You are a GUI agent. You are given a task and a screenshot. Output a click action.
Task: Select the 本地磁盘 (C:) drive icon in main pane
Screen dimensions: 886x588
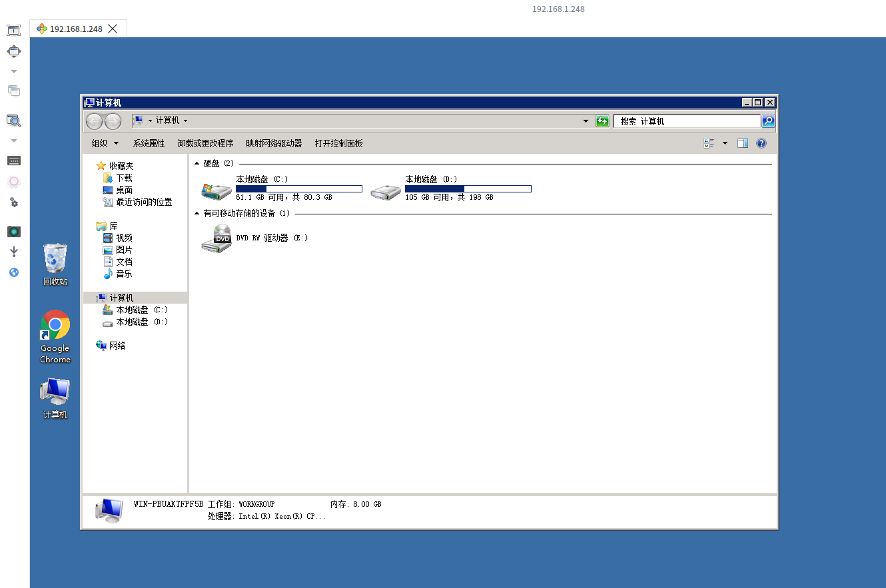coord(217,190)
